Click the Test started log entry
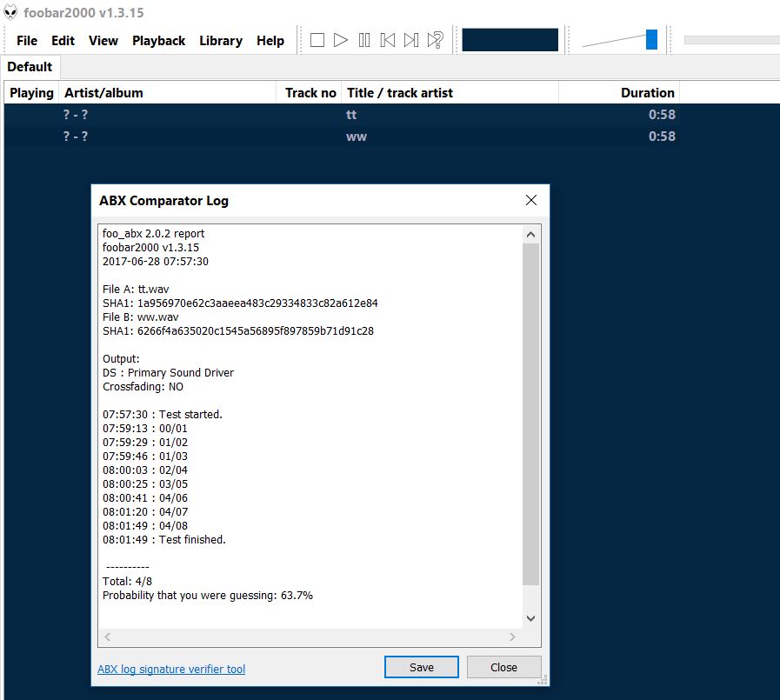 coord(162,414)
